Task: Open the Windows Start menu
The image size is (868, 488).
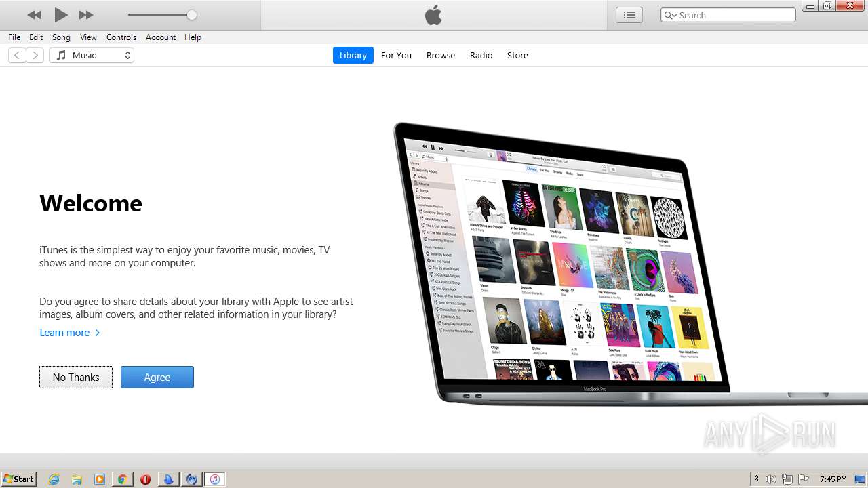Action: 19,479
